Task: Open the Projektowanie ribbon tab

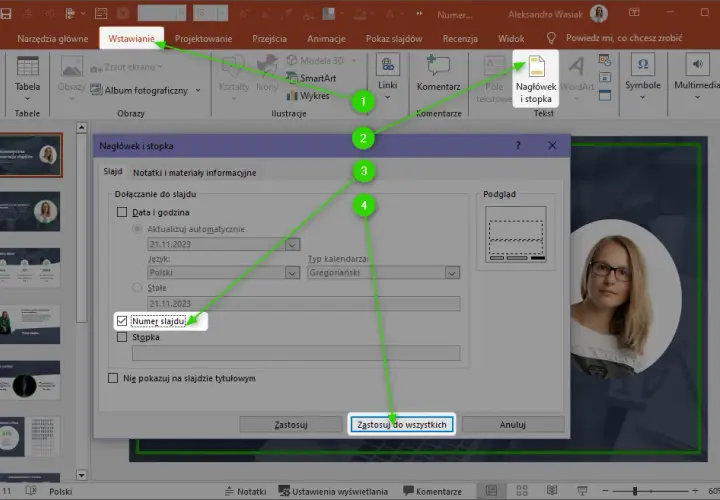Action: point(203,39)
